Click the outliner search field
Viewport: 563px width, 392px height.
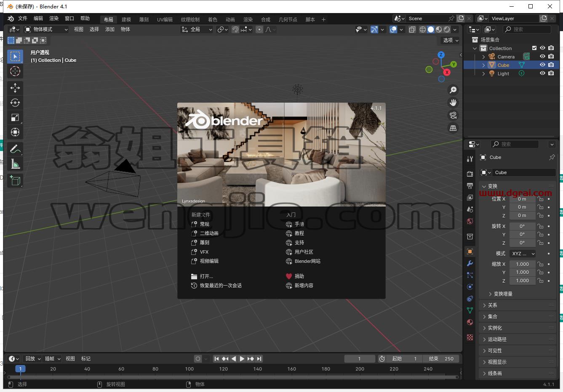527,29
